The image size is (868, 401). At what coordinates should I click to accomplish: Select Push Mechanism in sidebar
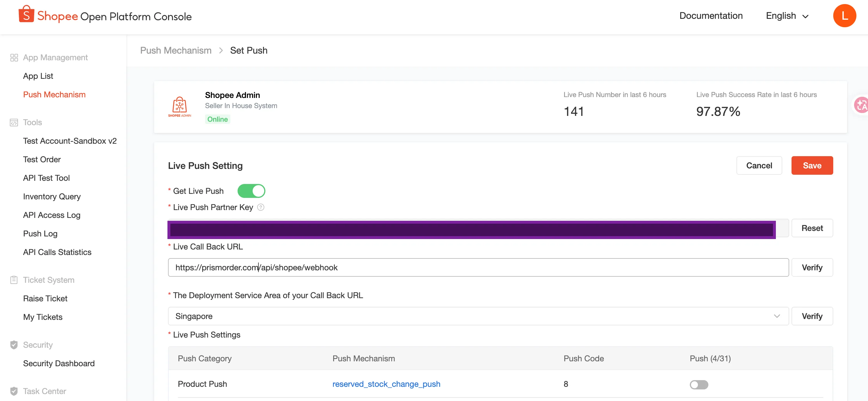54,95
